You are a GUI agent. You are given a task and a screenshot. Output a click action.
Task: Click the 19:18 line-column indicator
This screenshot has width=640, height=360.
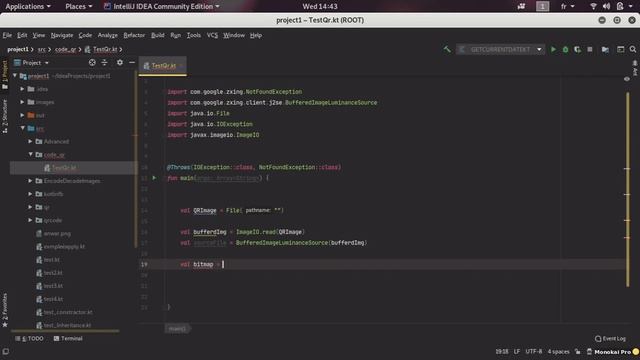502,351
